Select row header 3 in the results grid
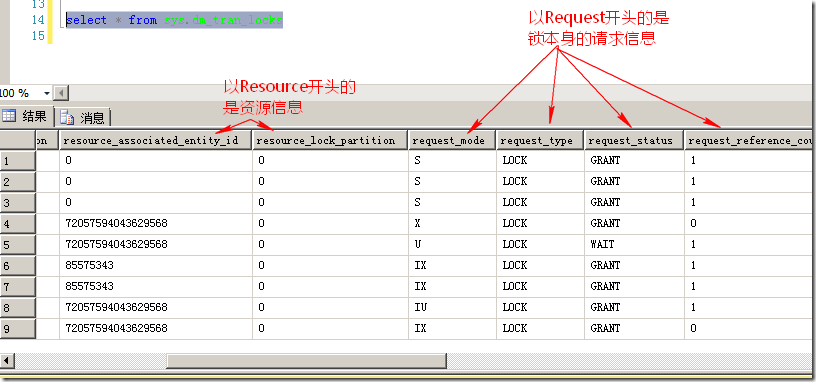 [x=18, y=202]
